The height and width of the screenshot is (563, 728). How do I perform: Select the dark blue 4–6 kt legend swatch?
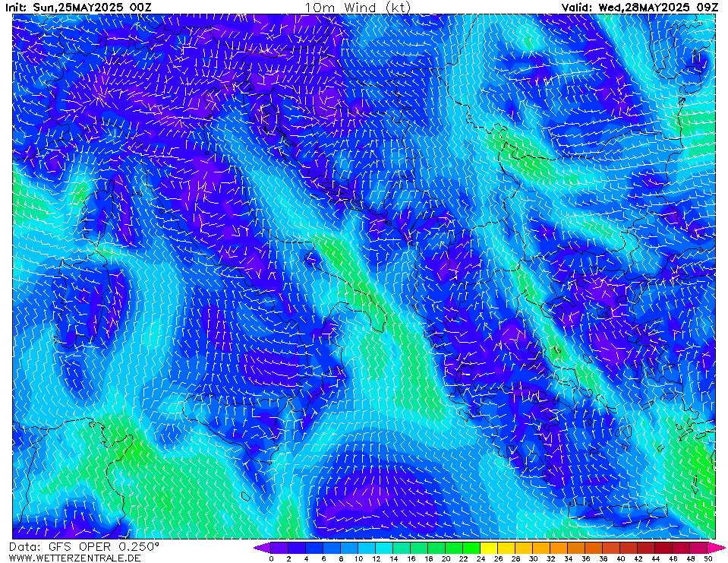(314, 548)
